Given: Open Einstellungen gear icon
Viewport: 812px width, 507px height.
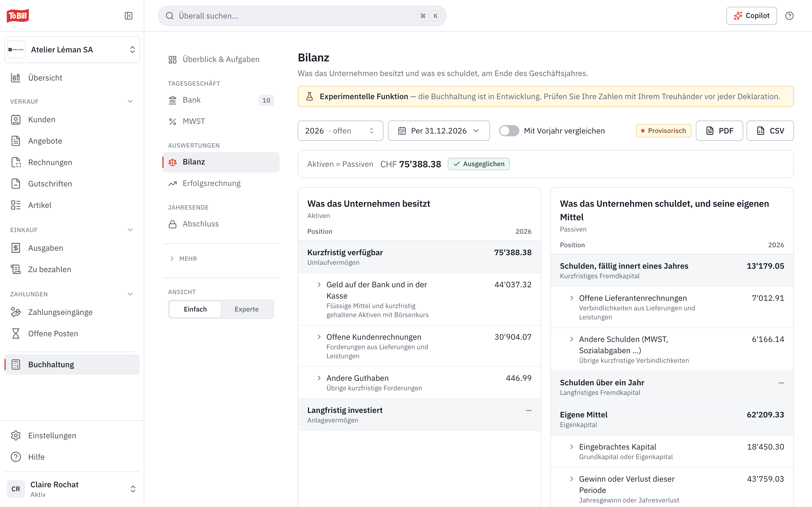Looking at the screenshot, I should click(16, 435).
